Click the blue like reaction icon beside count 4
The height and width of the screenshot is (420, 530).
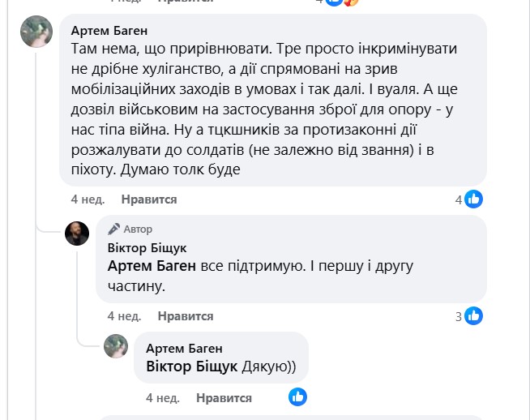click(474, 199)
